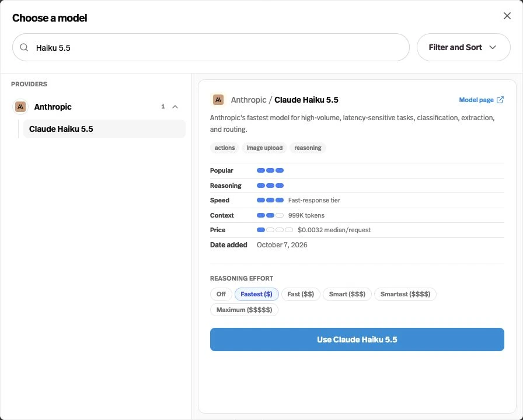Collapse the Anthropic provider group

point(175,107)
